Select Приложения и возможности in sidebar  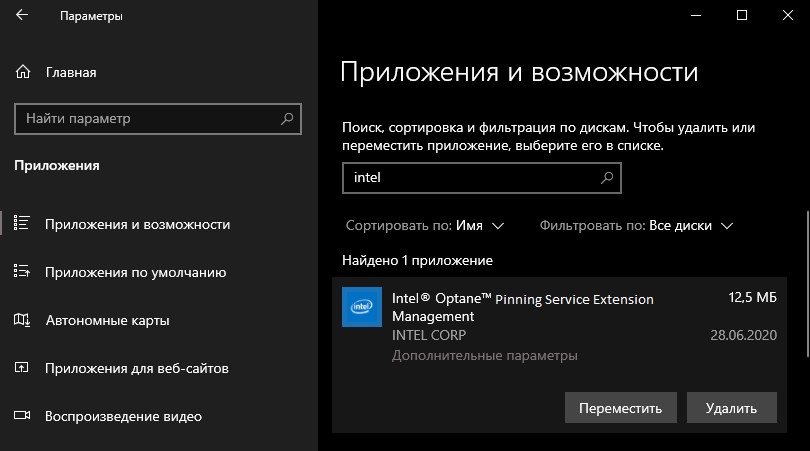(x=137, y=224)
